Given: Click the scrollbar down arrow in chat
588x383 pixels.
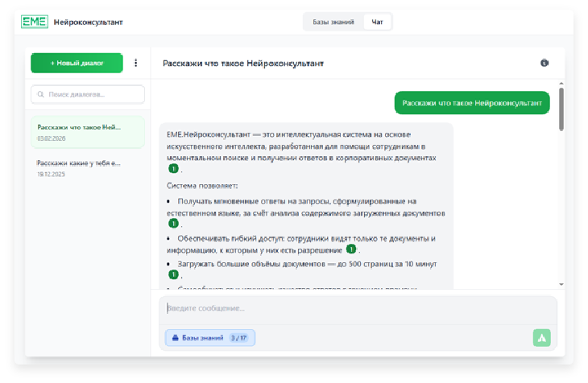Looking at the screenshot, I should pyautogui.click(x=561, y=285).
